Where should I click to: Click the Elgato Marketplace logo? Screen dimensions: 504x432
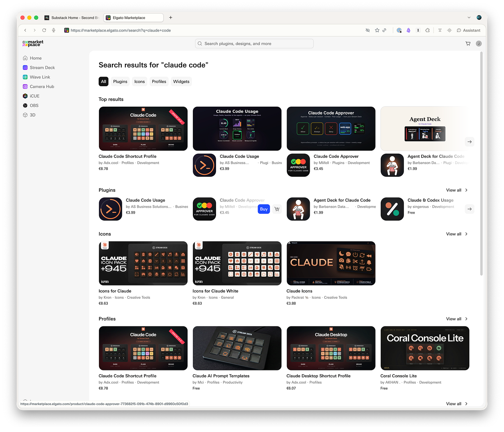(x=33, y=43)
